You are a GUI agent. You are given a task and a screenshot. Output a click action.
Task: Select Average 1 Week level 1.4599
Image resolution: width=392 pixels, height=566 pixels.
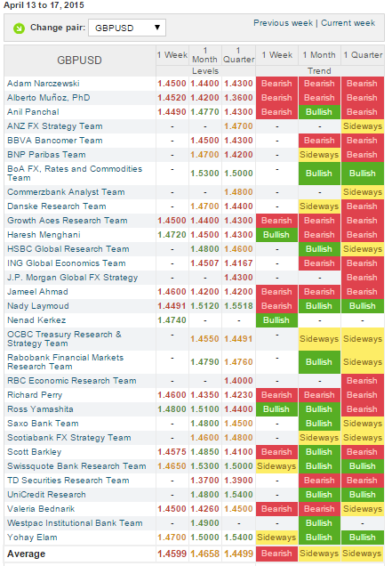tap(172, 554)
